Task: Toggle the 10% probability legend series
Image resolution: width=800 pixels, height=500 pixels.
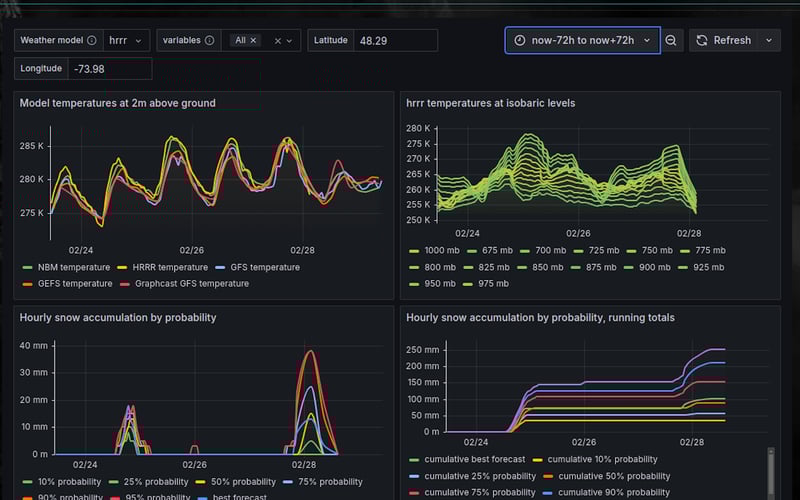Action: [x=69, y=482]
